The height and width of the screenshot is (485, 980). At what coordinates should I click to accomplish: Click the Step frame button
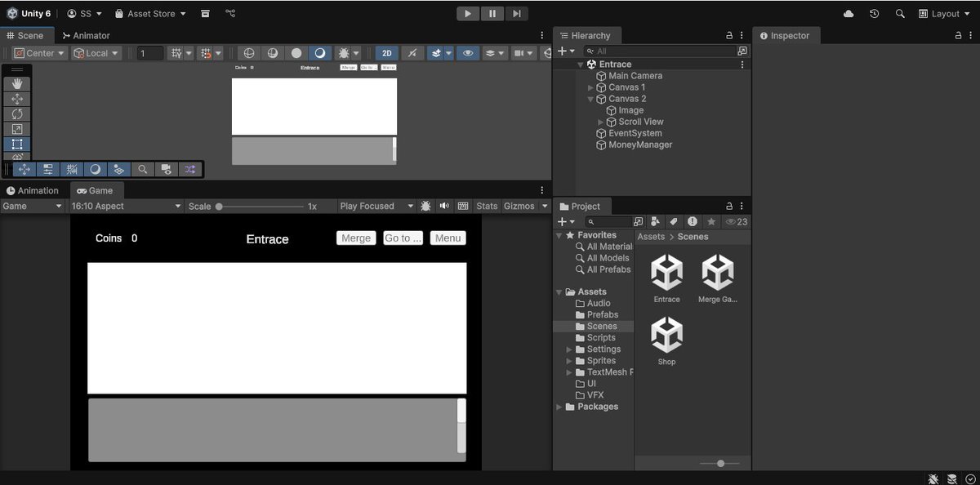click(x=516, y=14)
